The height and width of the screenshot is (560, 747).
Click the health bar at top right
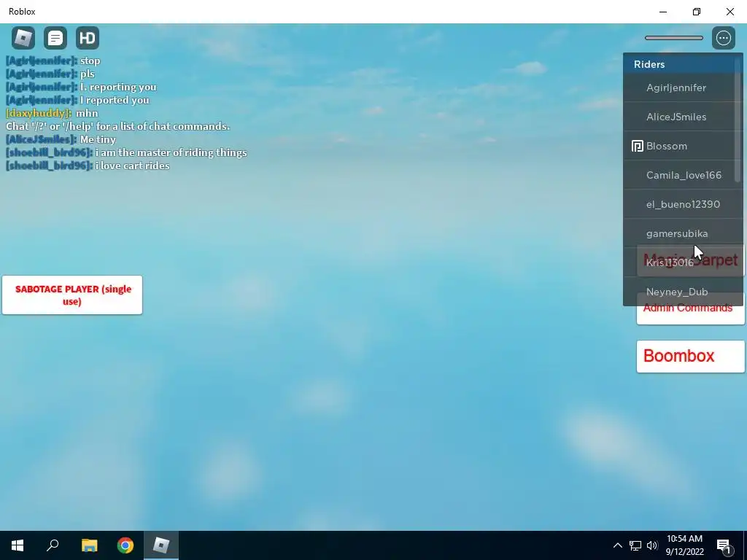(x=673, y=38)
